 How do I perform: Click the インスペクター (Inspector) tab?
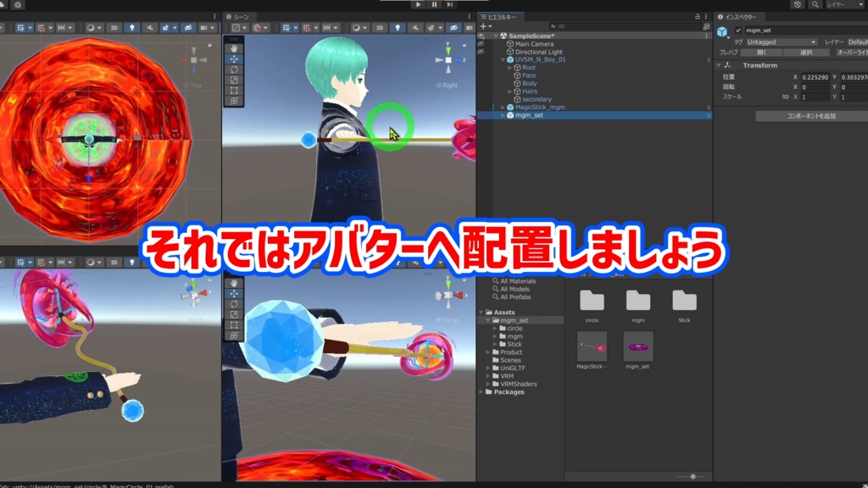coord(739,17)
